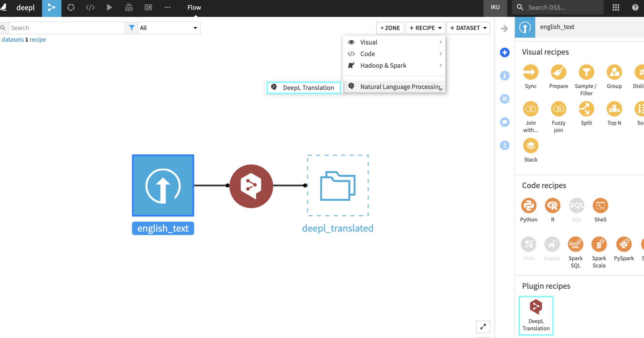Viewport: 644px width, 338px height.
Task: Select the Lab icon in the top toolbar
Action: click(x=71, y=8)
